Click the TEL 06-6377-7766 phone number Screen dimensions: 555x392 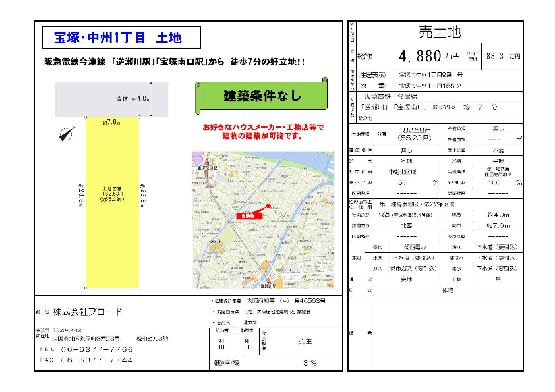tap(86, 349)
